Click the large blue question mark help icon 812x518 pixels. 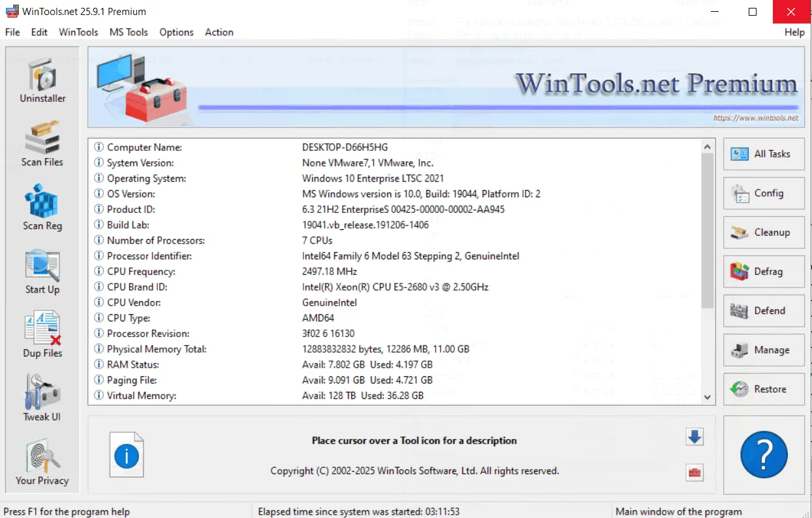coord(764,455)
